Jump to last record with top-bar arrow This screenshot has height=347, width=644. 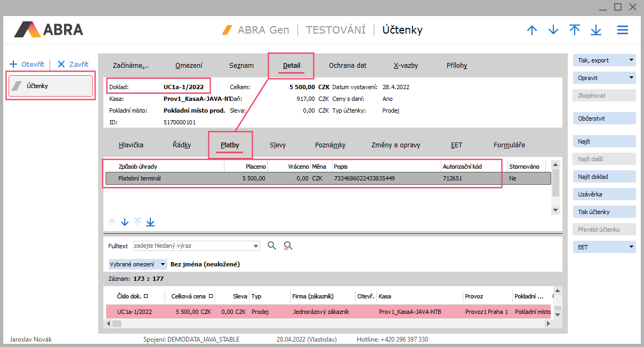(x=596, y=30)
